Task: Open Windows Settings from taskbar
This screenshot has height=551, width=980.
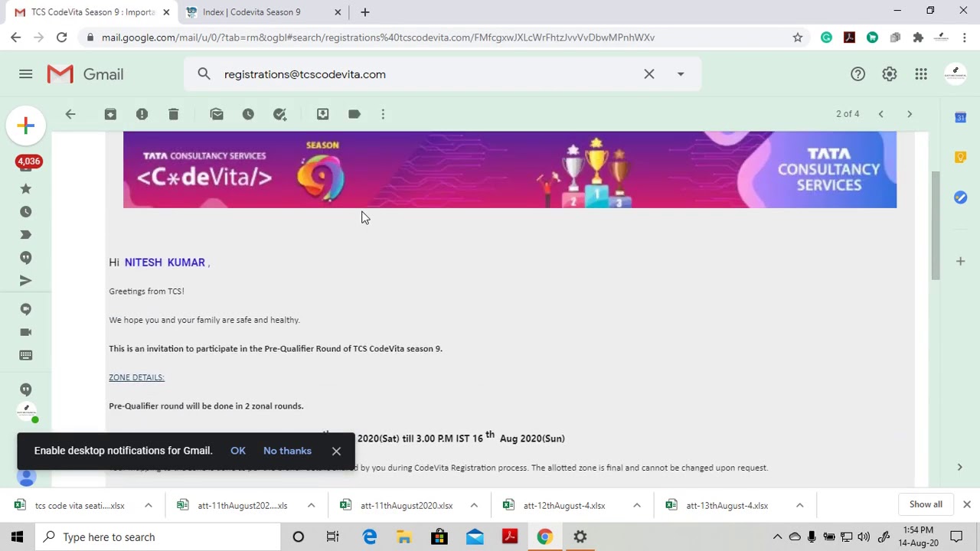Action: (x=580, y=536)
